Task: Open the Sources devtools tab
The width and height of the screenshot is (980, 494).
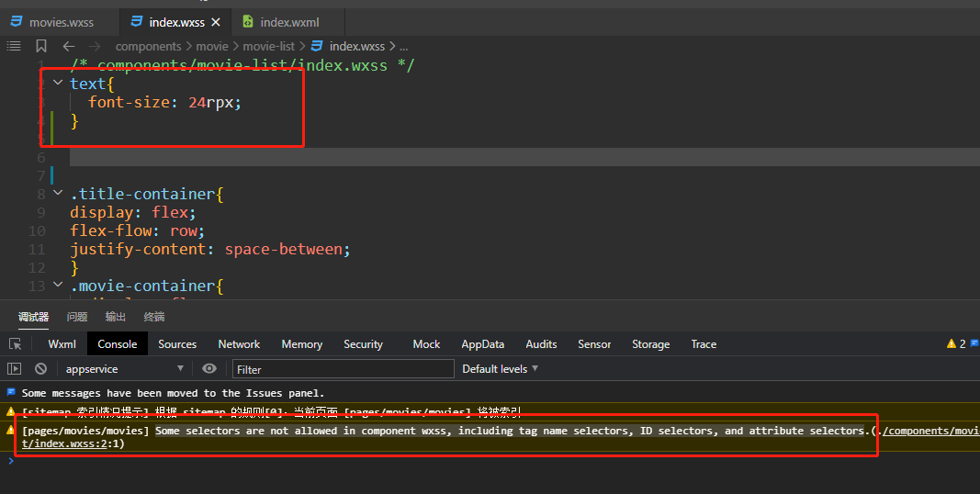Action: coord(177,344)
